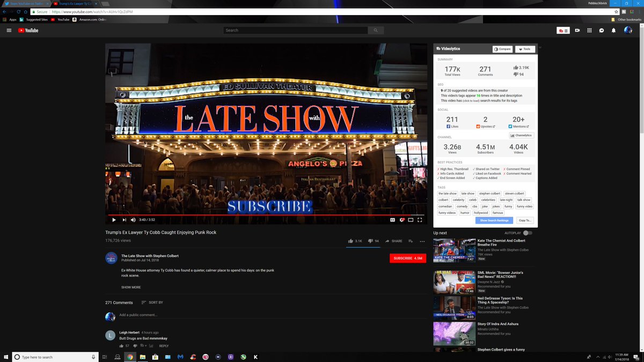This screenshot has width=644, height=362.
Task: Click Show Search Rankings button
Action: (x=494, y=220)
